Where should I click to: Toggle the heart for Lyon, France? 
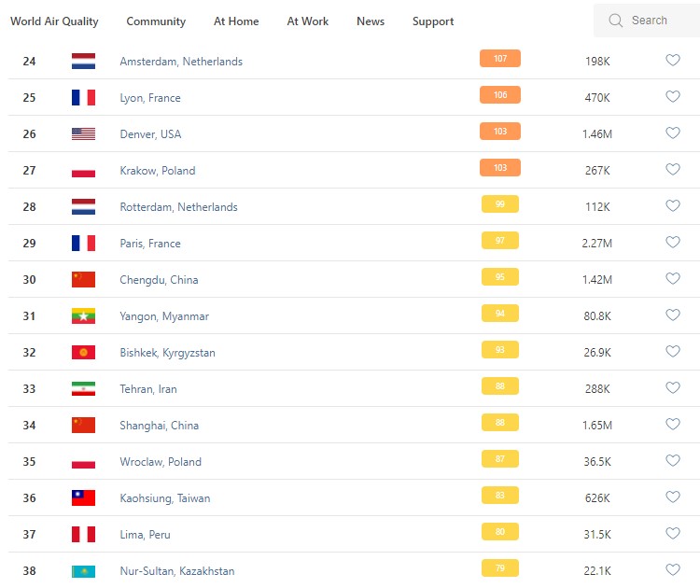click(x=672, y=97)
